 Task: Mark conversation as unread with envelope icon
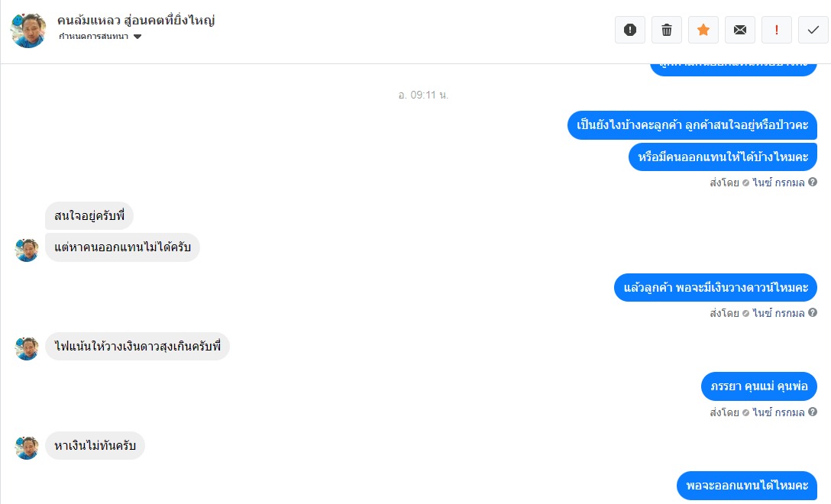[740, 30]
